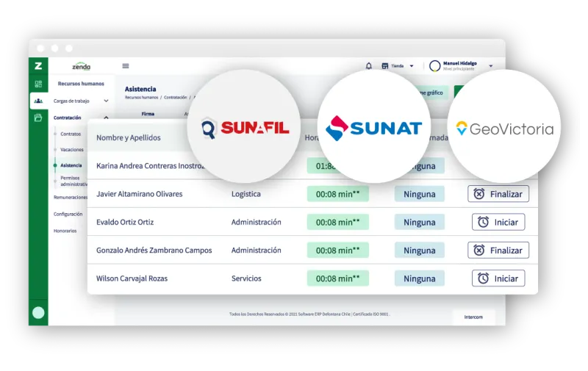Open Manuel Hidalgo profile avatar

(x=434, y=66)
